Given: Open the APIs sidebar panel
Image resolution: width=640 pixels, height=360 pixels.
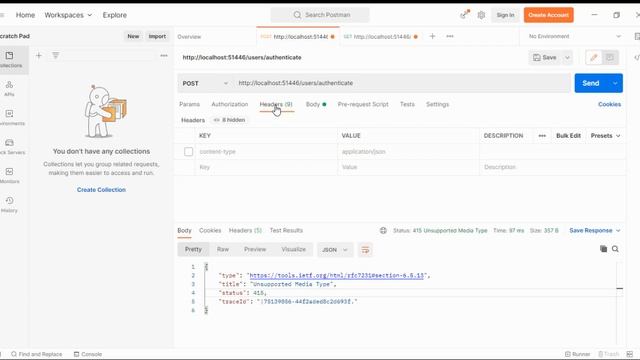Looking at the screenshot, I should point(9,89).
